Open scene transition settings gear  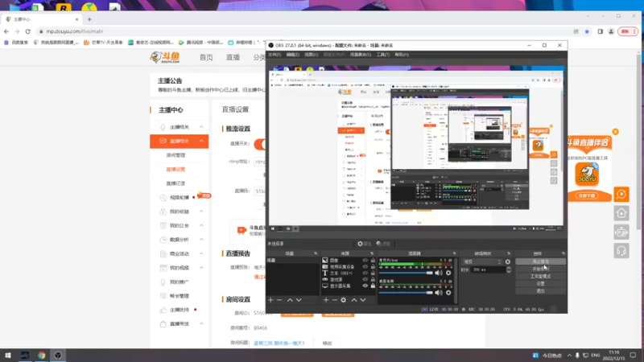[508, 261]
